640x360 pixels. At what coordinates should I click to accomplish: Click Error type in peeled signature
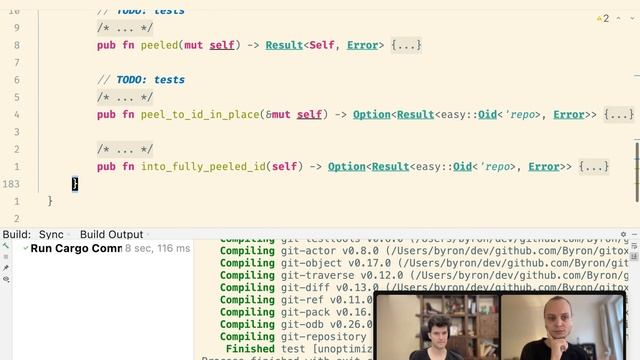[362, 45]
